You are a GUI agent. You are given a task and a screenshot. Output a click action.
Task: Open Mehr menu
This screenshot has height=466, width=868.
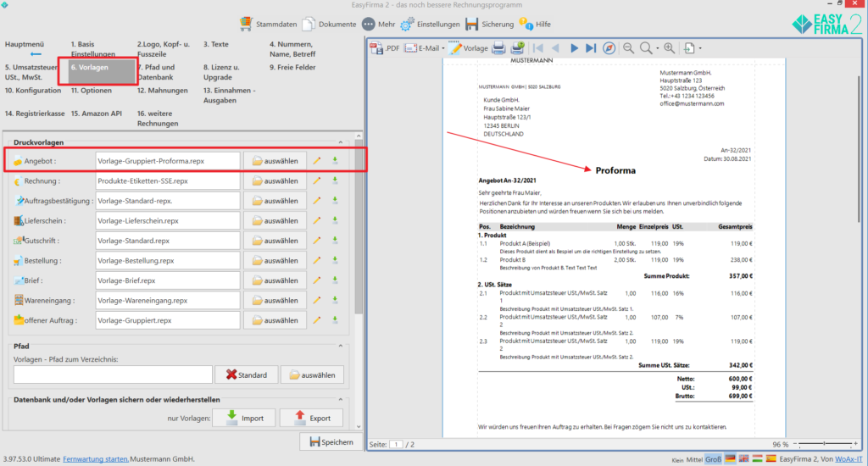[x=379, y=24]
